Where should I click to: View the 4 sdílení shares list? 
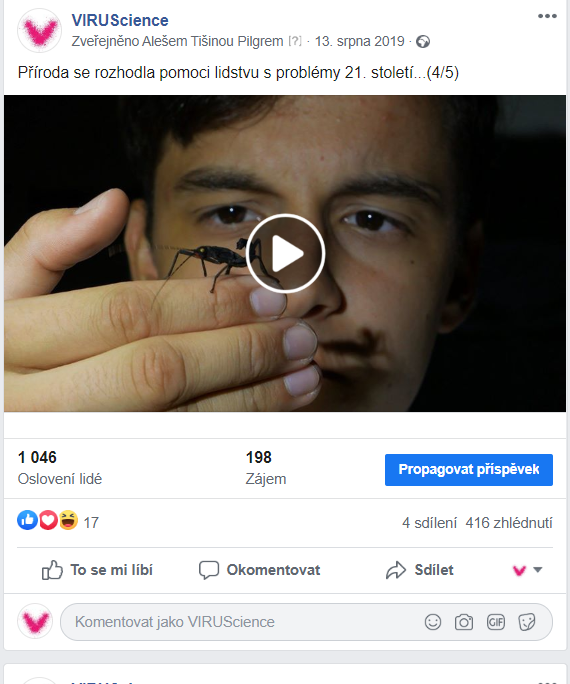pos(429,522)
